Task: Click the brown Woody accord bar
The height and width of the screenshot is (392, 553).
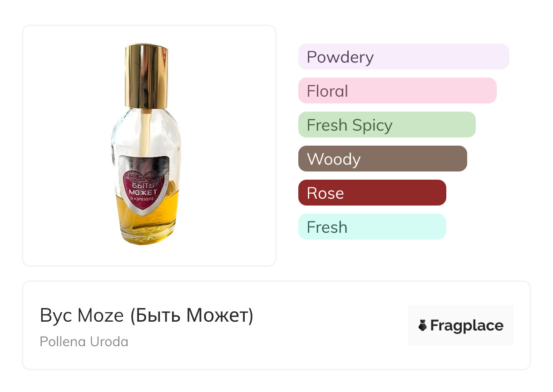Action: (382, 159)
